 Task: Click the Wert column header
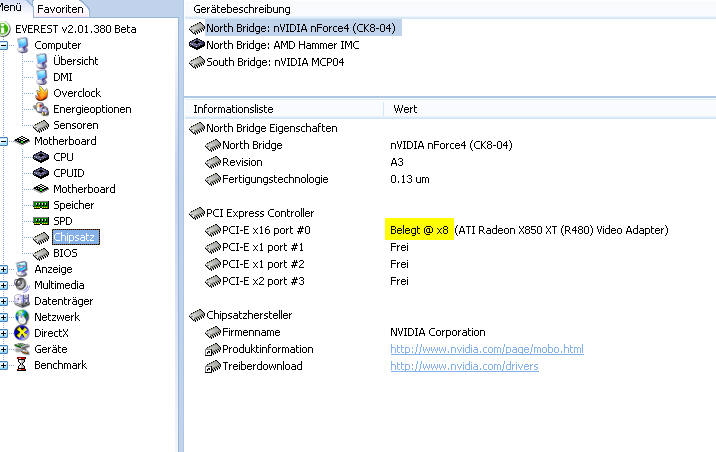click(405, 109)
